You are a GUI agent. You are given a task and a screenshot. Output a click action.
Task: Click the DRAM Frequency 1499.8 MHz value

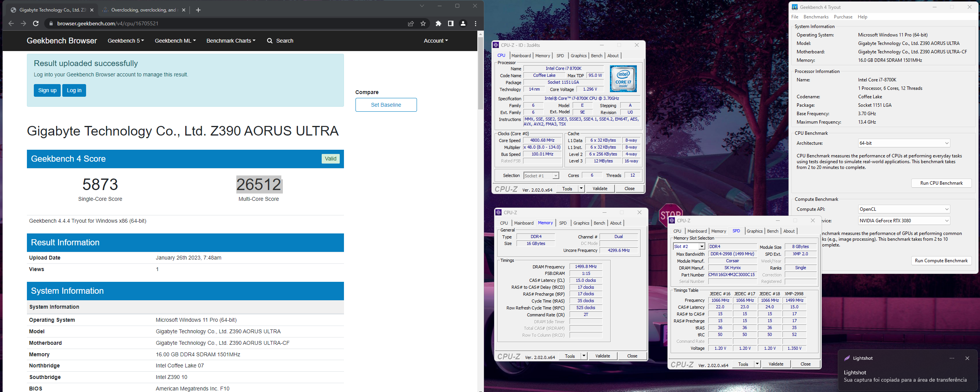coord(586,266)
